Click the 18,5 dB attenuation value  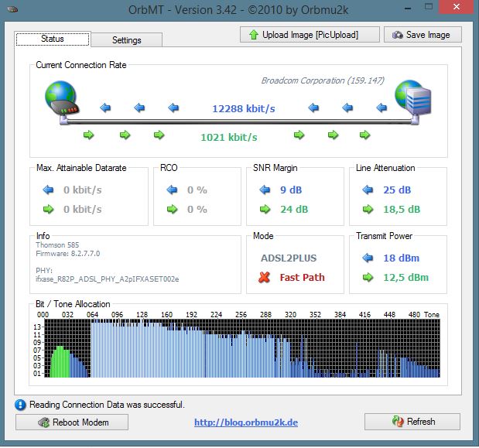click(x=402, y=209)
